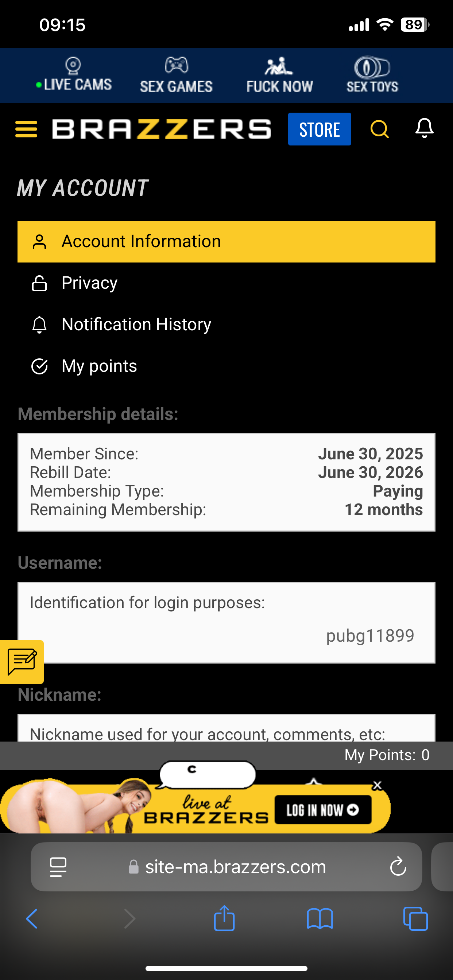Show Safari open tabs icon

point(415,918)
